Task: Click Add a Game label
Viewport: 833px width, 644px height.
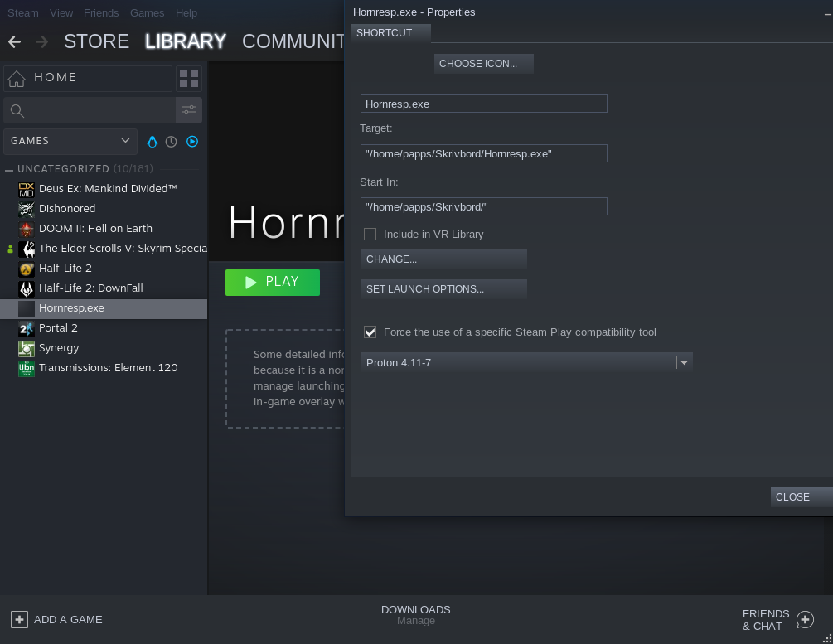Action: click(68, 620)
